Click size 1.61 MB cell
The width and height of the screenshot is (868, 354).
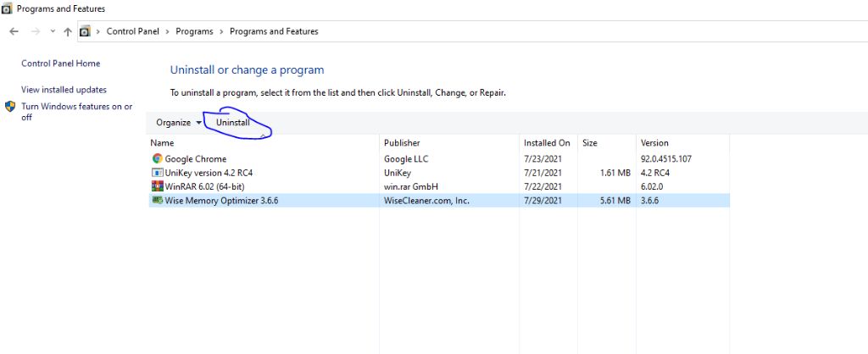click(615, 173)
